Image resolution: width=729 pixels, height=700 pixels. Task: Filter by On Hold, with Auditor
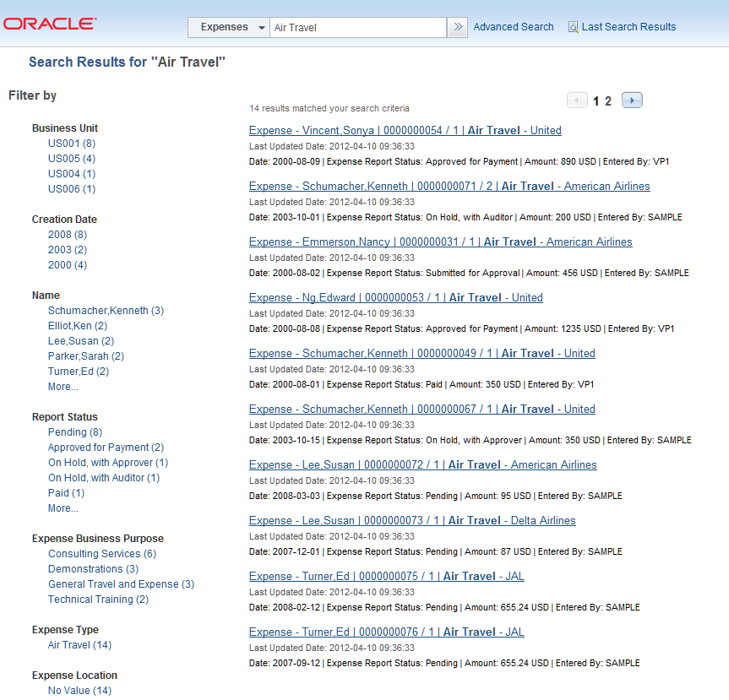pyautogui.click(x=104, y=478)
